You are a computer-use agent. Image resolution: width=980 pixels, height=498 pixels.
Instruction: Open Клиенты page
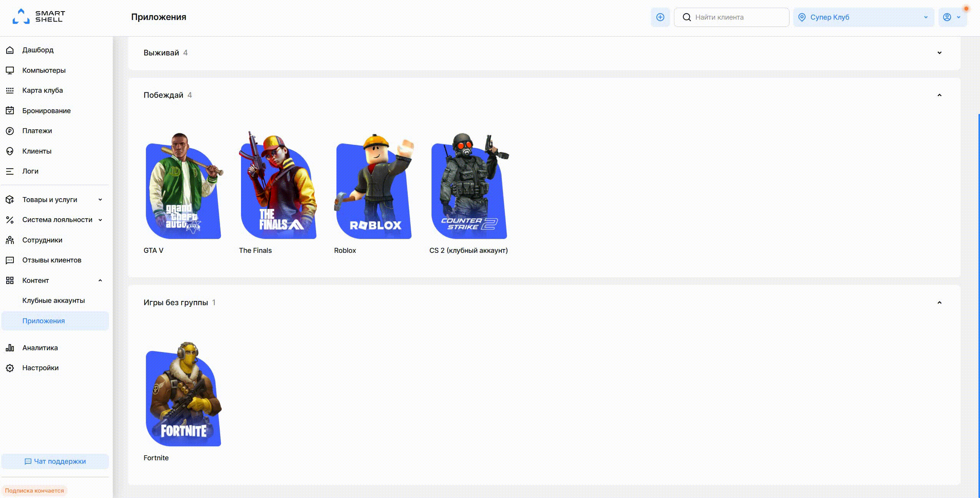pyautogui.click(x=37, y=151)
